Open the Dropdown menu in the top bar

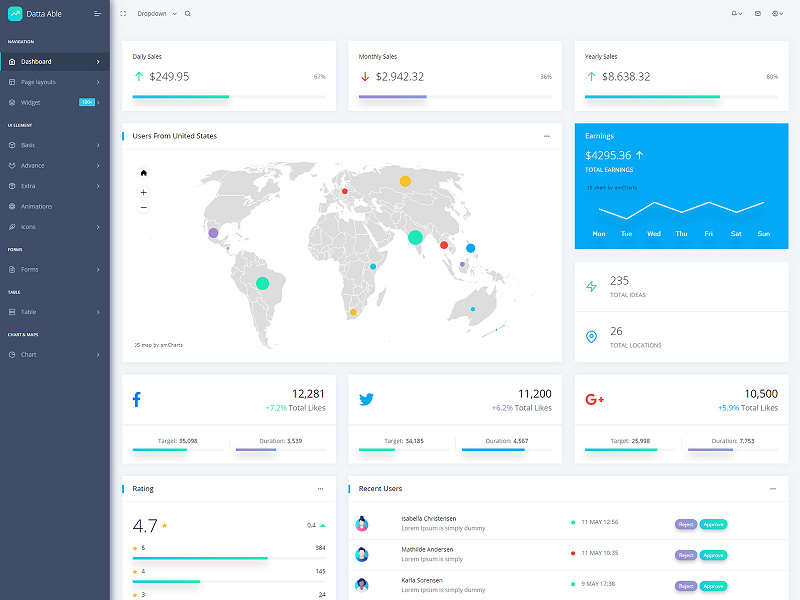[x=152, y=13]
